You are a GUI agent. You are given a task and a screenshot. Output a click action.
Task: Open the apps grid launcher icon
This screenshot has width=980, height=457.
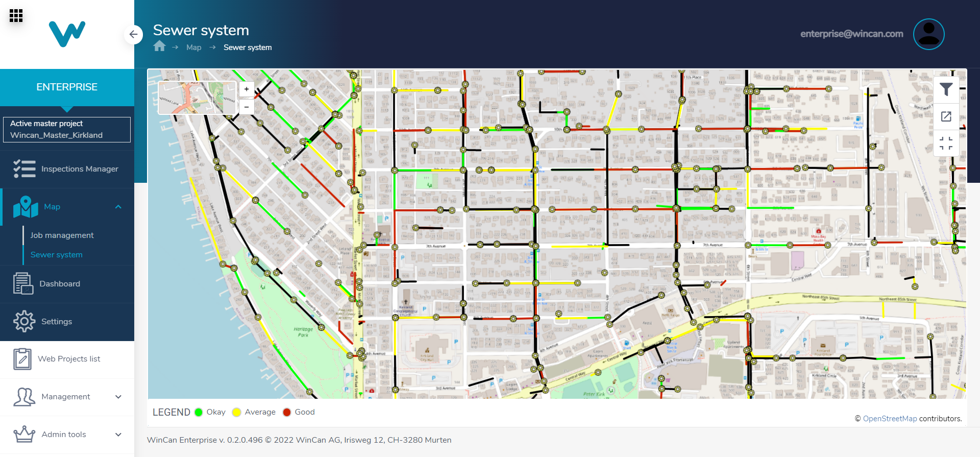[16, 16]
